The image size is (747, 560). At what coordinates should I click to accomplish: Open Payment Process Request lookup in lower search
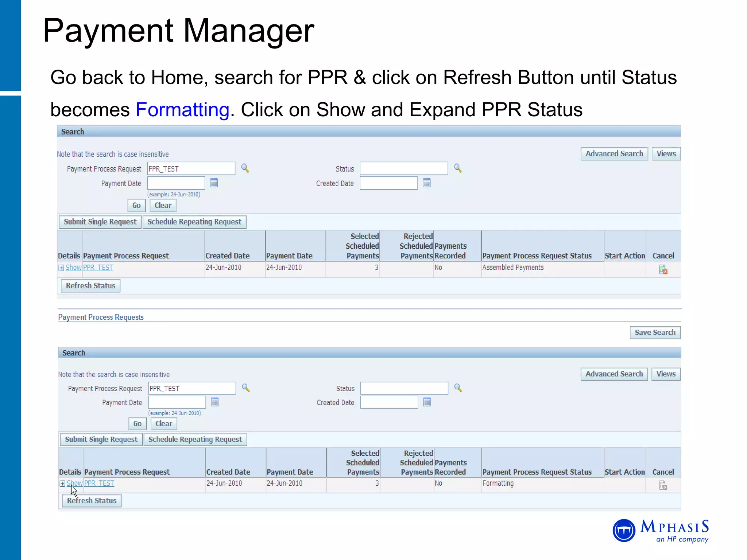click(246, 388)
